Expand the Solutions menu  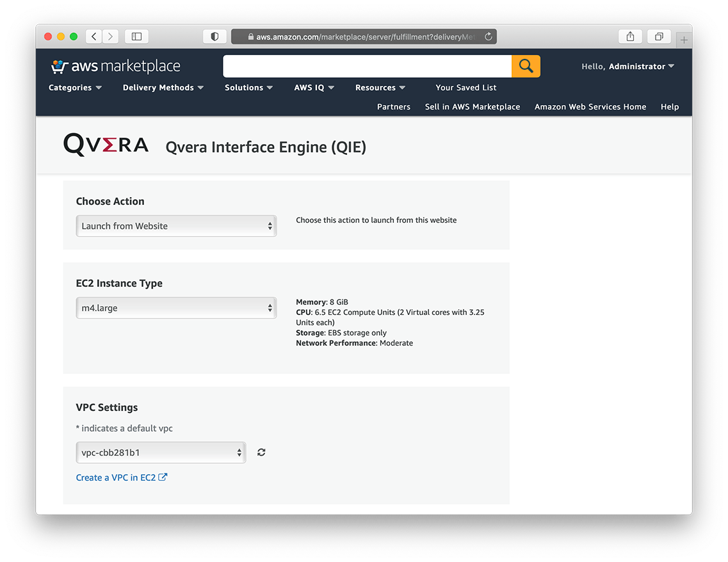(248, 87)
